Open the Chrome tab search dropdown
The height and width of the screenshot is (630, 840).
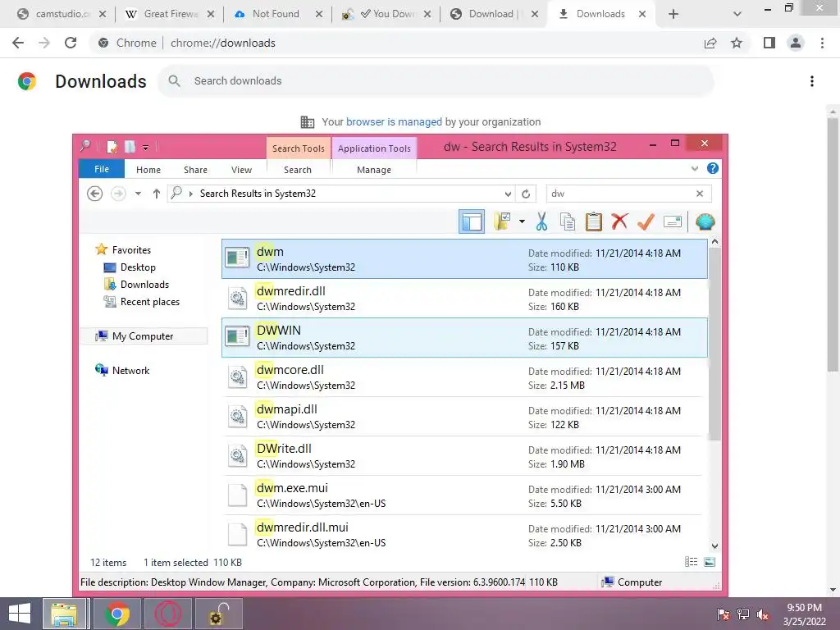click(x=737, y=14)
